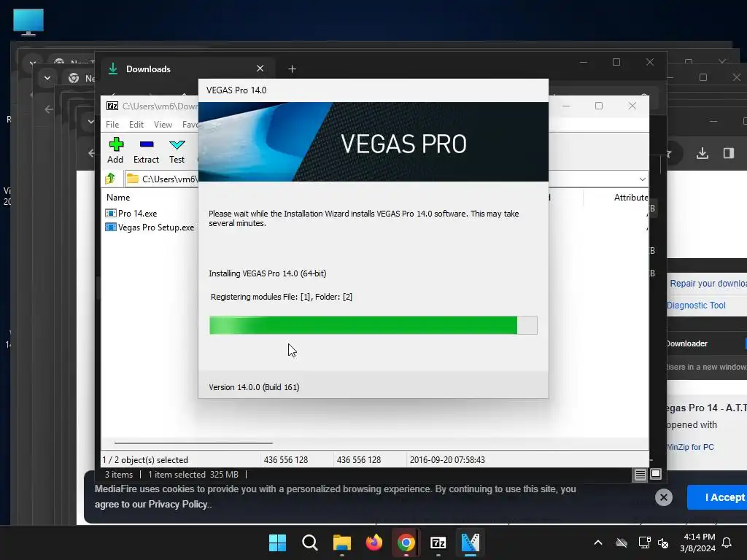Open the File menu in 7-Zip
The image size is (747, 560).
[x=112, y=124]
